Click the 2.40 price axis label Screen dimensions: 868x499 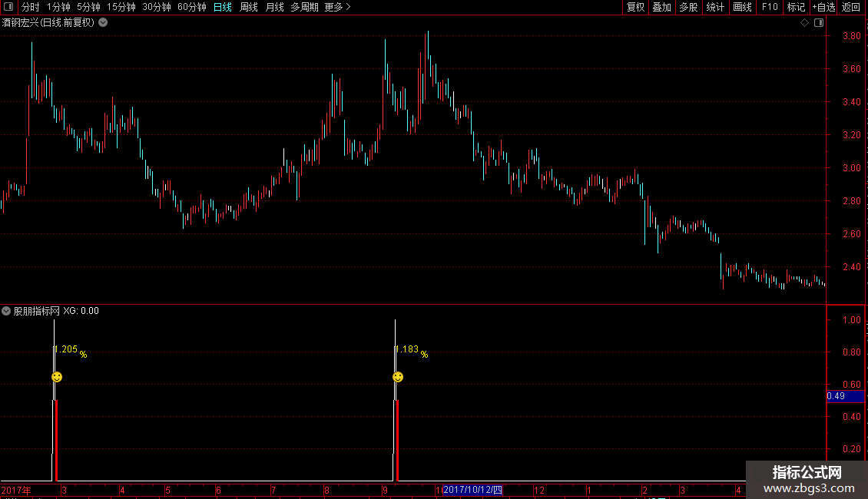pos(851,267)
